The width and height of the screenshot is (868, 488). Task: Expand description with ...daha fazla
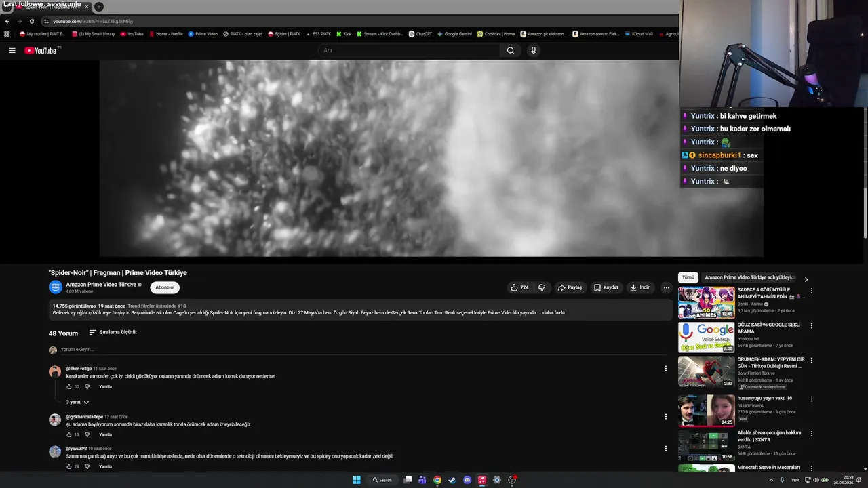551,313
